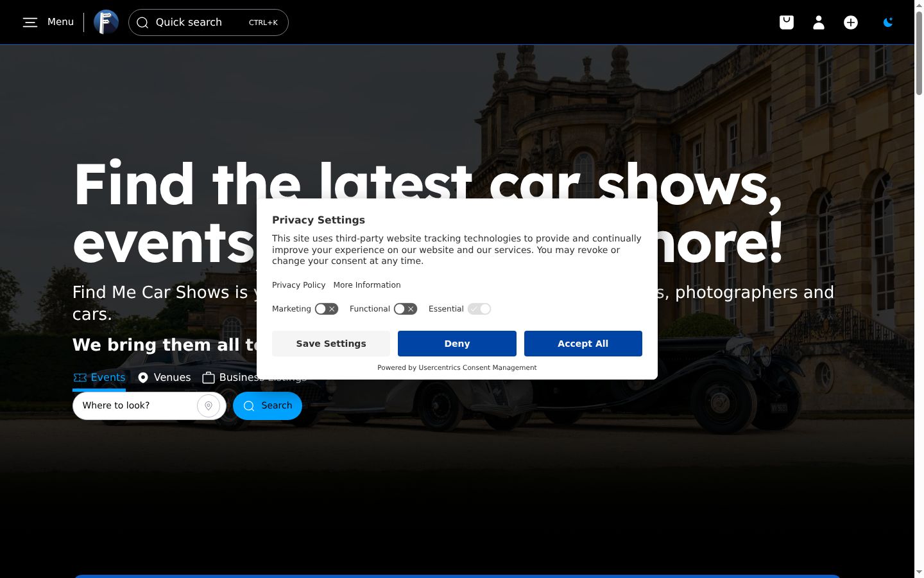Click Save Settings button
Screen dimensions: 924x578
point(331,344)
